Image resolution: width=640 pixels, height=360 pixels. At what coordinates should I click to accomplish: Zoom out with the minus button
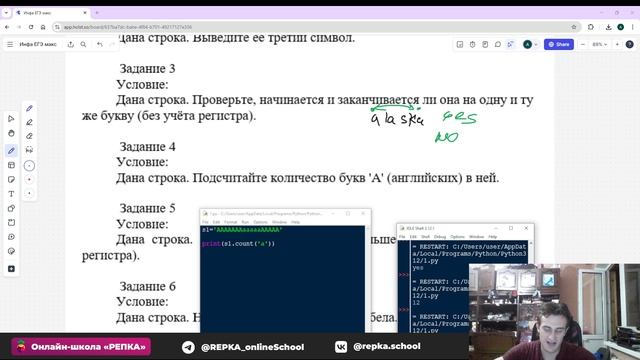pyautogui.click(x=582, y=44)
